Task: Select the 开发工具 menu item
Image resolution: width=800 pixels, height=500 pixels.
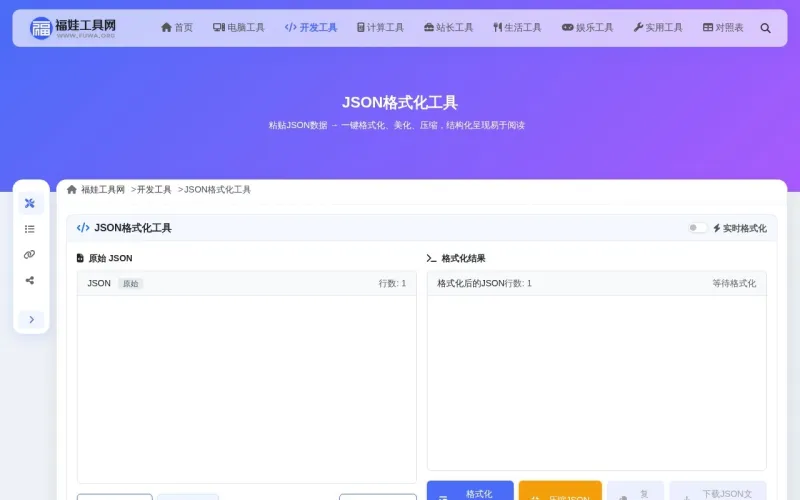Action: 311,28
